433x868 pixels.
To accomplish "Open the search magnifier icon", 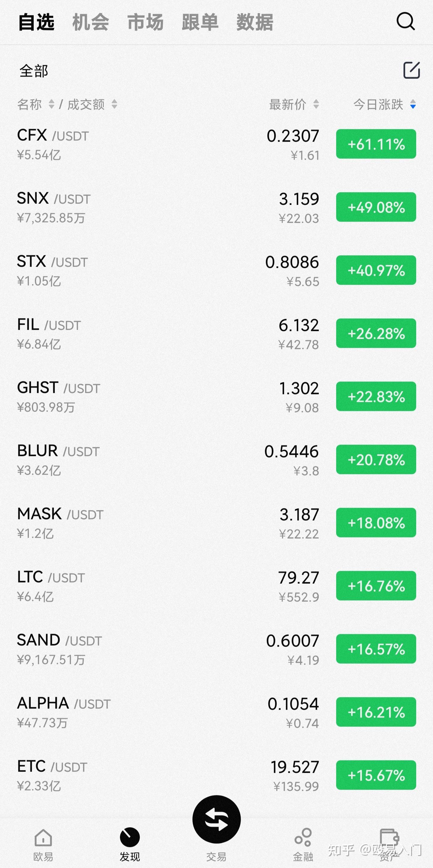I will (x=405, y=22).
